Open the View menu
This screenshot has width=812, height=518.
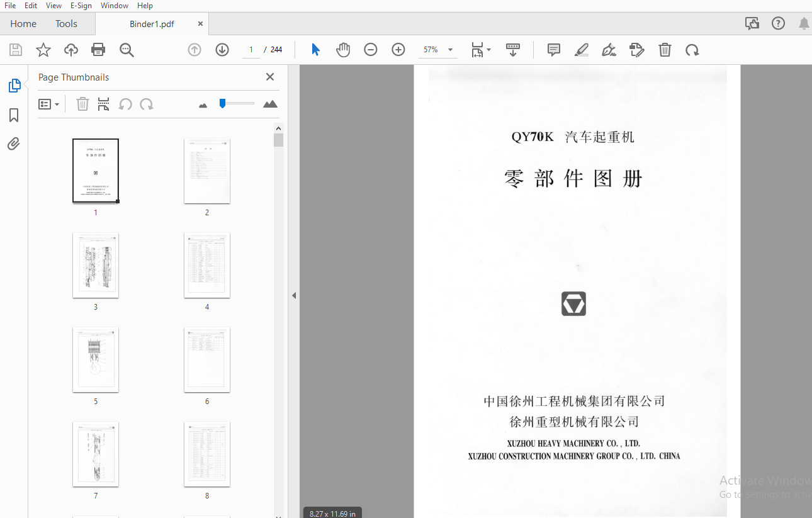(x=54, y=6)
